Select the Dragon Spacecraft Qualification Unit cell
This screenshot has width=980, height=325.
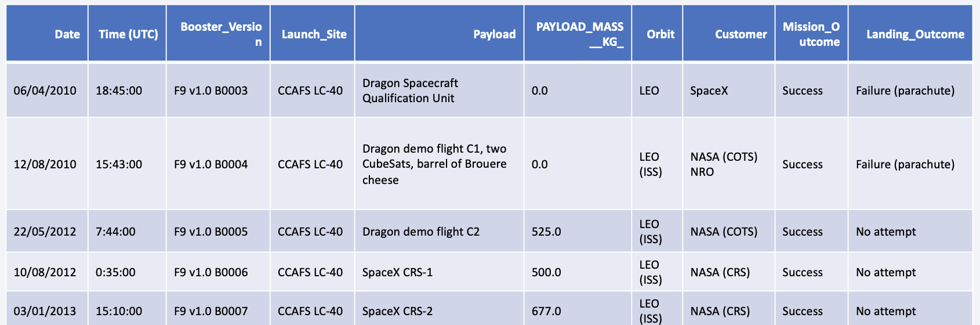coord(410,91)
